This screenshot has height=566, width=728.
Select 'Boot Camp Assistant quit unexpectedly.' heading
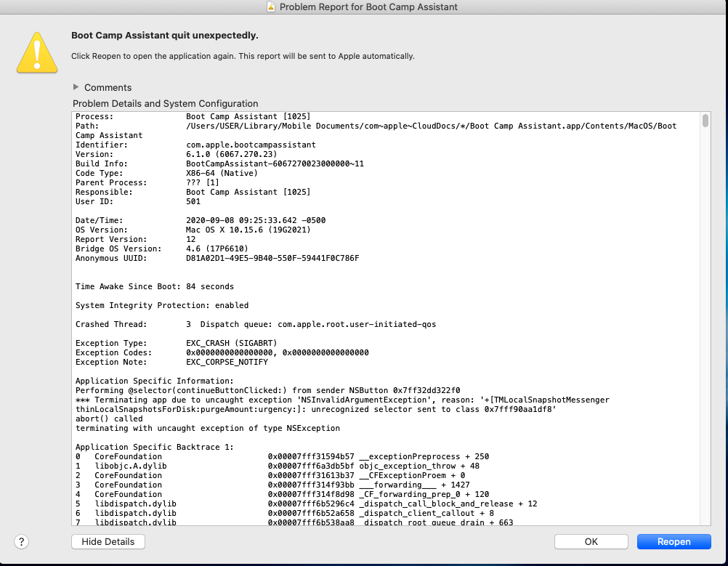click(x=165, y=36)
